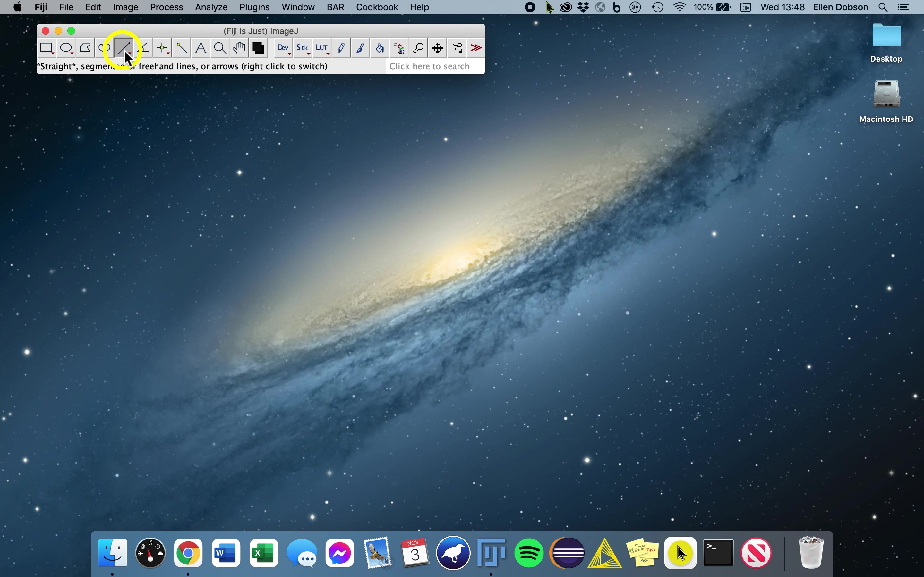Screen dimensions: 924x577
Task: Open the Stk stacks menu dropdown
Action: (303, 48)
